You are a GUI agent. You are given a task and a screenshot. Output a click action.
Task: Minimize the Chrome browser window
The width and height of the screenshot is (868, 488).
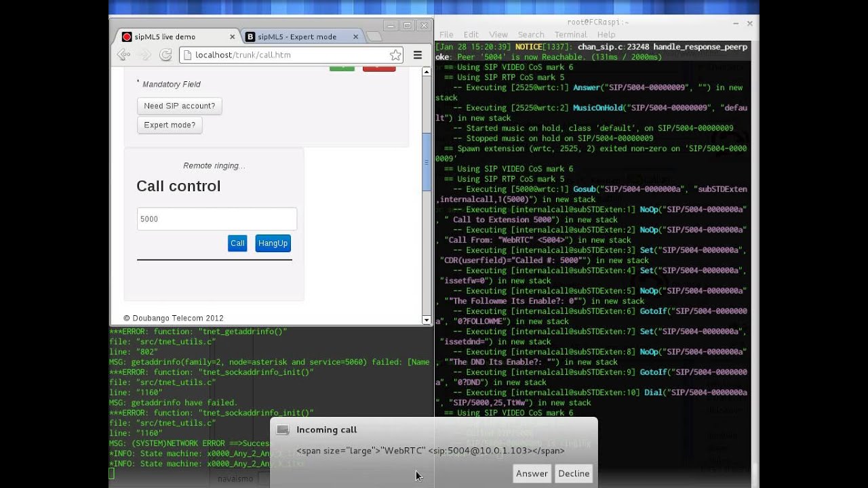pyautogui.click(x=390, y=26)
